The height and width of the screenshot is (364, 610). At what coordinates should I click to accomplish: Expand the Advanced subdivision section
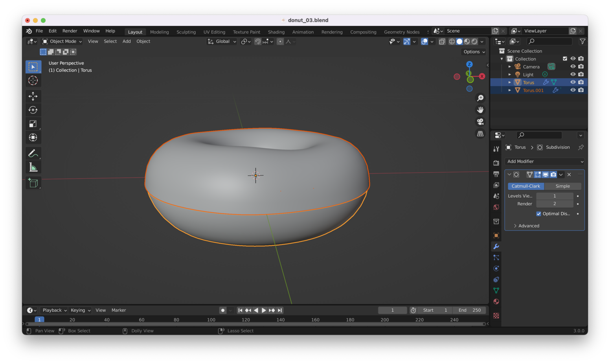pyautogui.click(x=528, y=226)
